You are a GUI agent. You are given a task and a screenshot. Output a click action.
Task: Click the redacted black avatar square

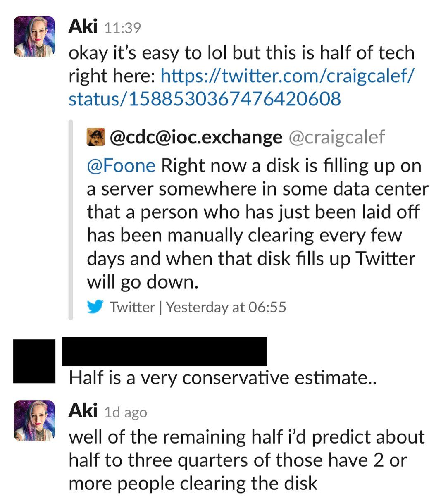click(x=34, y=361)
